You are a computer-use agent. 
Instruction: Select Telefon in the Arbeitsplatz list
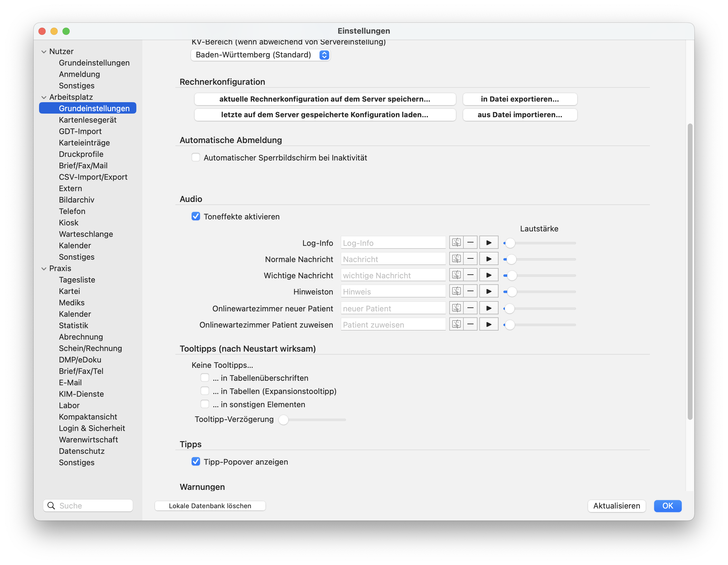tap(72, 211)
